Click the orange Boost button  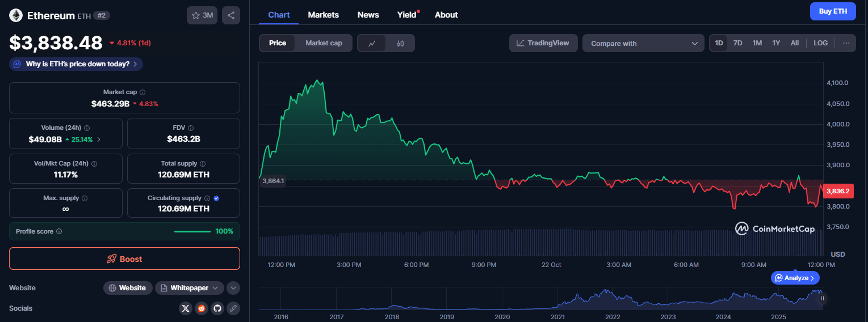(x=124, y=259)
